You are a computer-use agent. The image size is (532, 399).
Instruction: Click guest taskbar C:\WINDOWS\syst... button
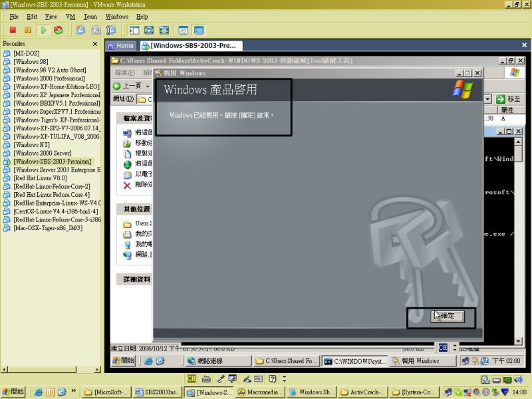(x=355, y=361)
